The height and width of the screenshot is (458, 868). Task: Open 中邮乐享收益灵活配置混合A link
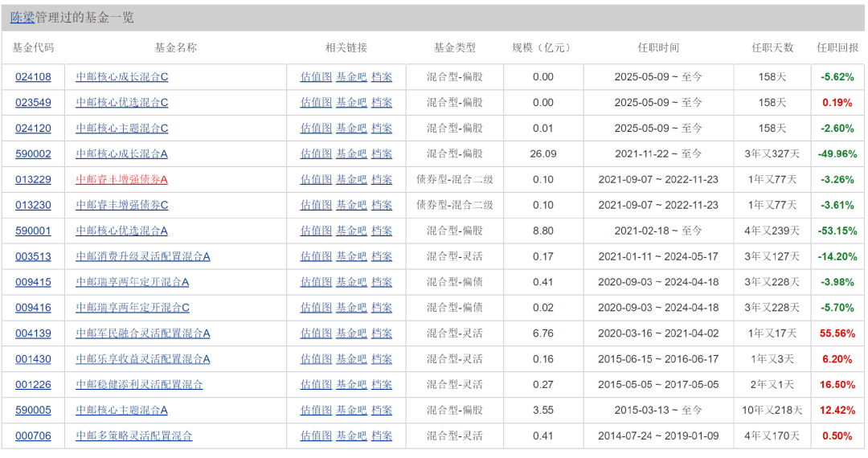142,360
